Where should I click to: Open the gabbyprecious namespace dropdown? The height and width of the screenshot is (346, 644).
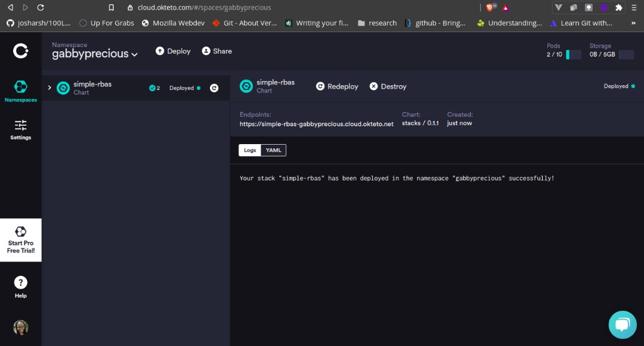point(94,54)
